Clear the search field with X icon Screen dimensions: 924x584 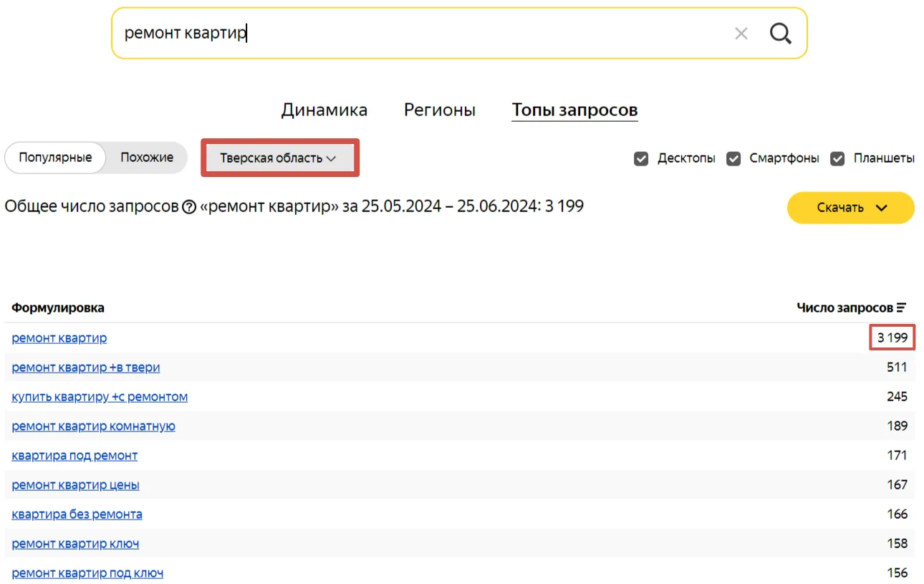click(x=741, y=34)
